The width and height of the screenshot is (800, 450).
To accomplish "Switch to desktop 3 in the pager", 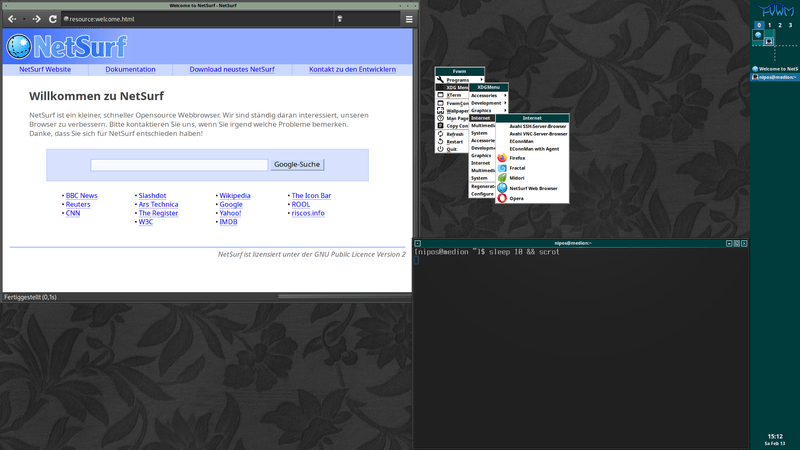I will tap(790, 25).
